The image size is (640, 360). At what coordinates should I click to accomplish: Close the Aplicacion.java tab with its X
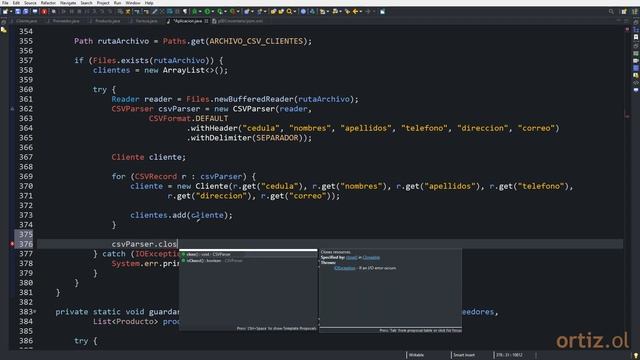click(x=206, y=21)
